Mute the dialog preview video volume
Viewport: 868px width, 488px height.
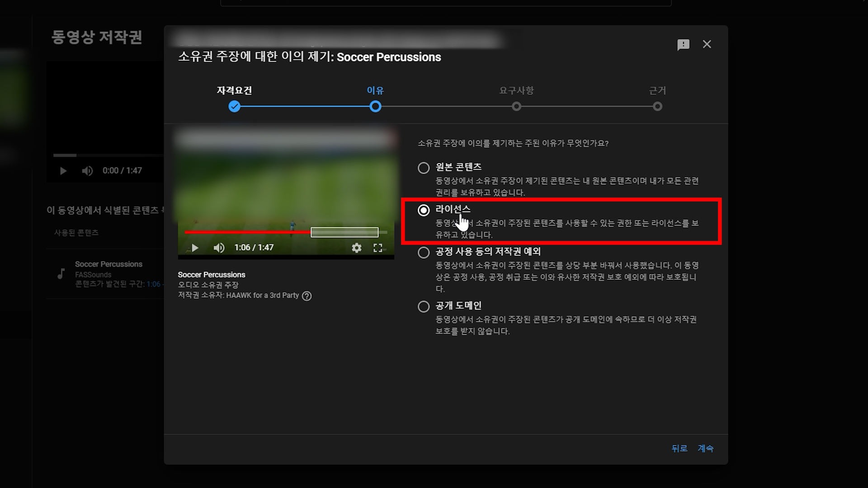click(219, 248)
